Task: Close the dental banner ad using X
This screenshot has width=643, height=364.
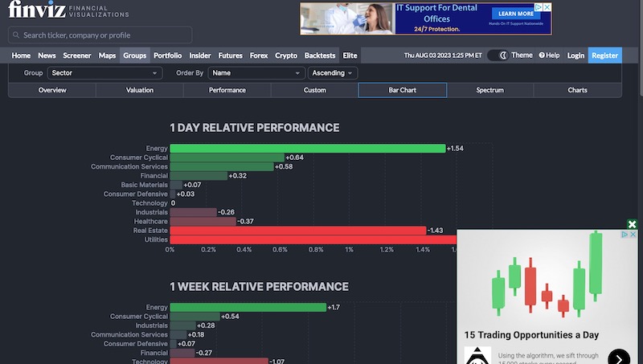Action: coord(547,7)
